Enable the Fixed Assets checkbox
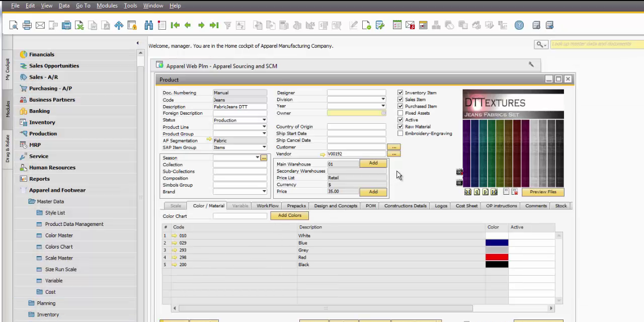This screenshot has width=644, height=322. [400, 113]
